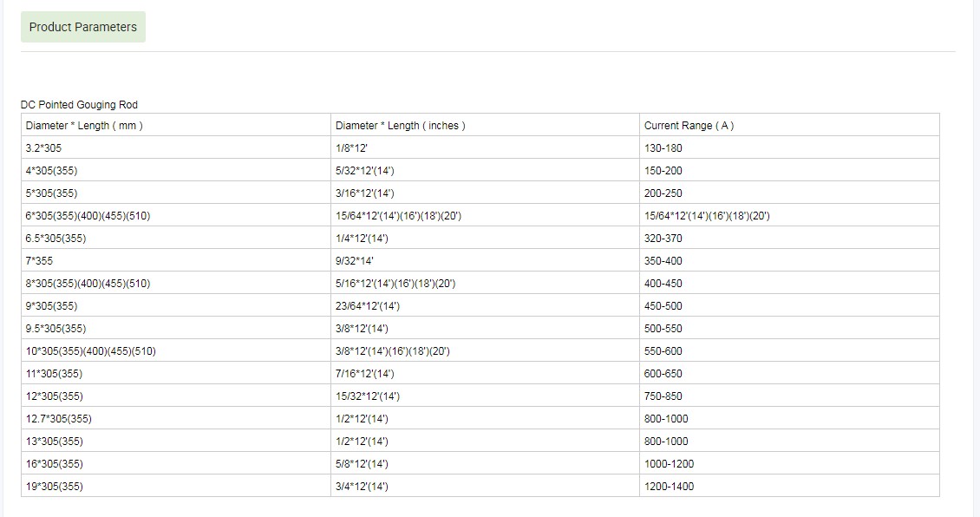Click the 3.2*305 size cell

pos(43,148)
